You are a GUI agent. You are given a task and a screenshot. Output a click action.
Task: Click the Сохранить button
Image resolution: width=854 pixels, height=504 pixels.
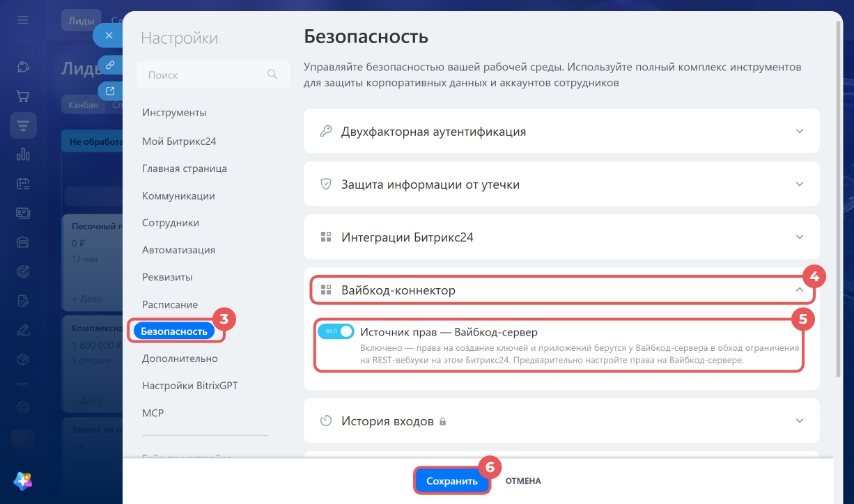[452, 481]
